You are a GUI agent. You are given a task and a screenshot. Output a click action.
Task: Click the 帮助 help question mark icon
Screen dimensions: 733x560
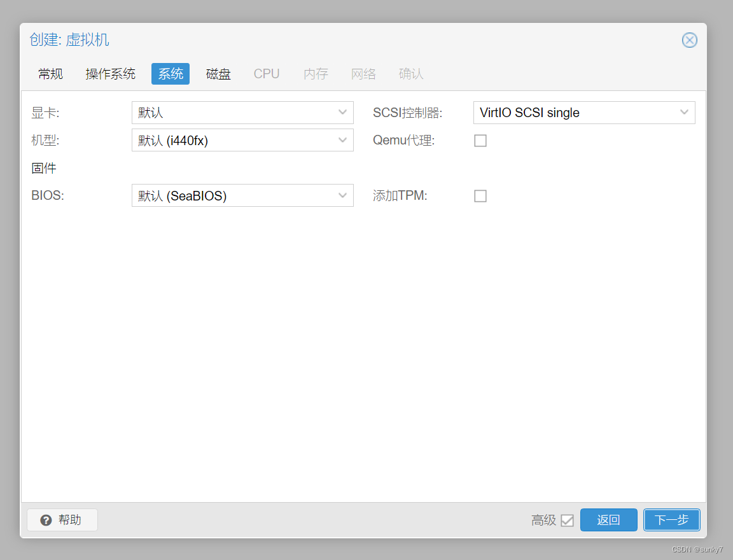(x=45, y=520)
